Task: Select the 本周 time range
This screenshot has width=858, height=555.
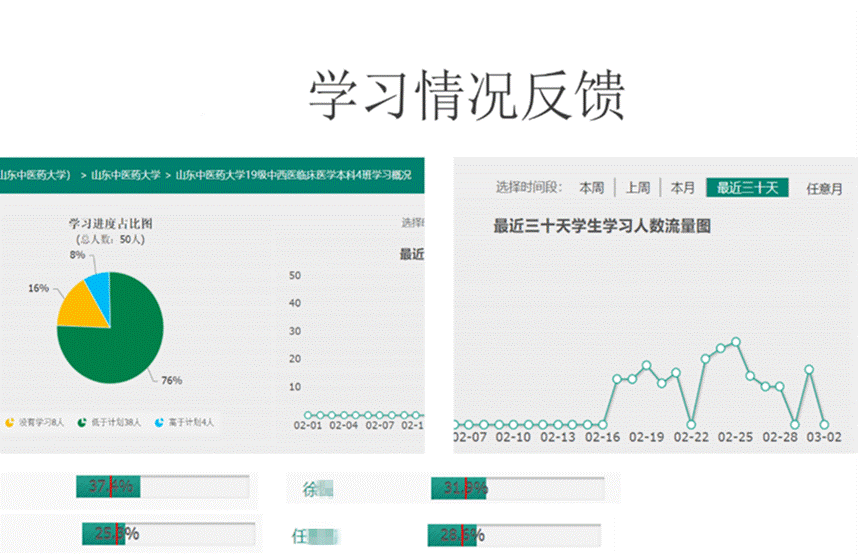Action: click(591, 187)
